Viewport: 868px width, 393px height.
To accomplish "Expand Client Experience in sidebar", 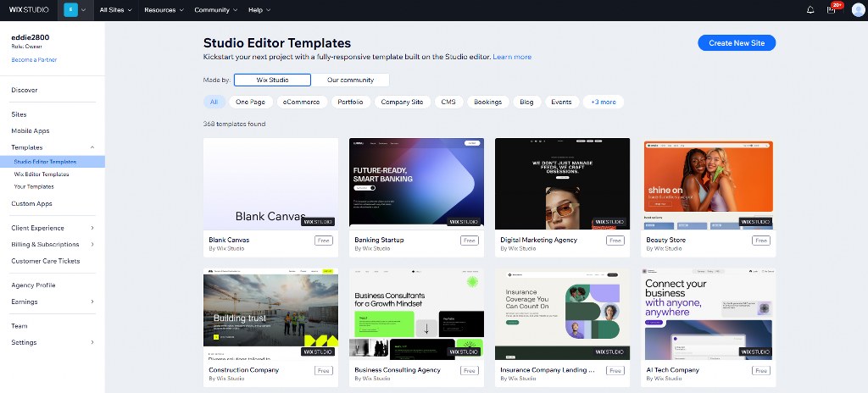I will coord(92,228).
